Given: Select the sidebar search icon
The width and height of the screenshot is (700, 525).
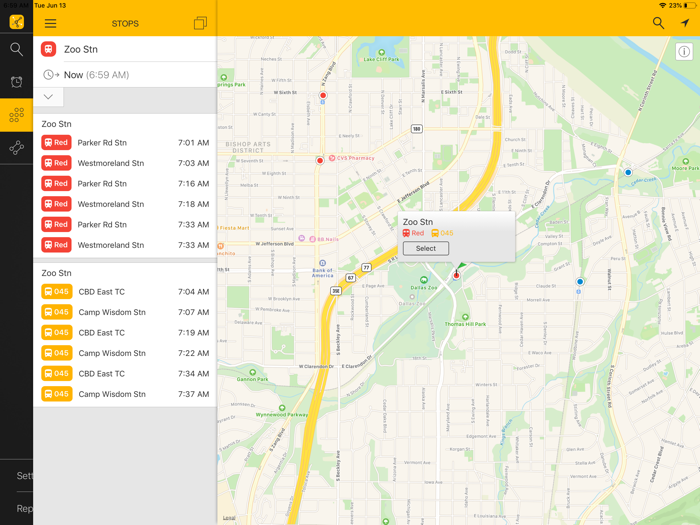Looking at the screenshot, I should (17, 49).
